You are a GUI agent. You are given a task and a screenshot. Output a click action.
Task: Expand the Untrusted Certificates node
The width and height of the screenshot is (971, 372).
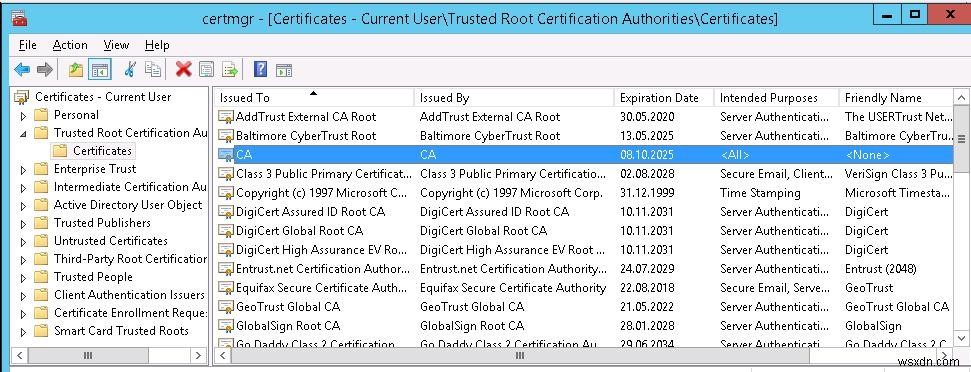coord(24,241)
